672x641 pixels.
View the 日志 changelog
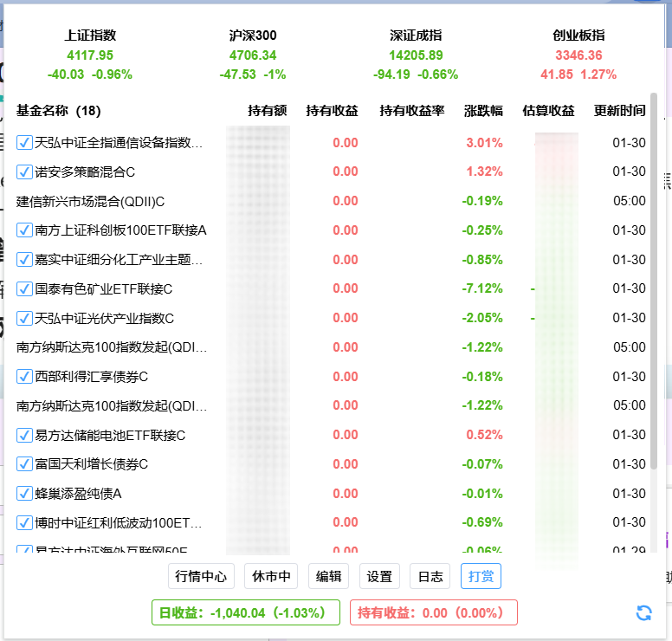pos(430,577)
